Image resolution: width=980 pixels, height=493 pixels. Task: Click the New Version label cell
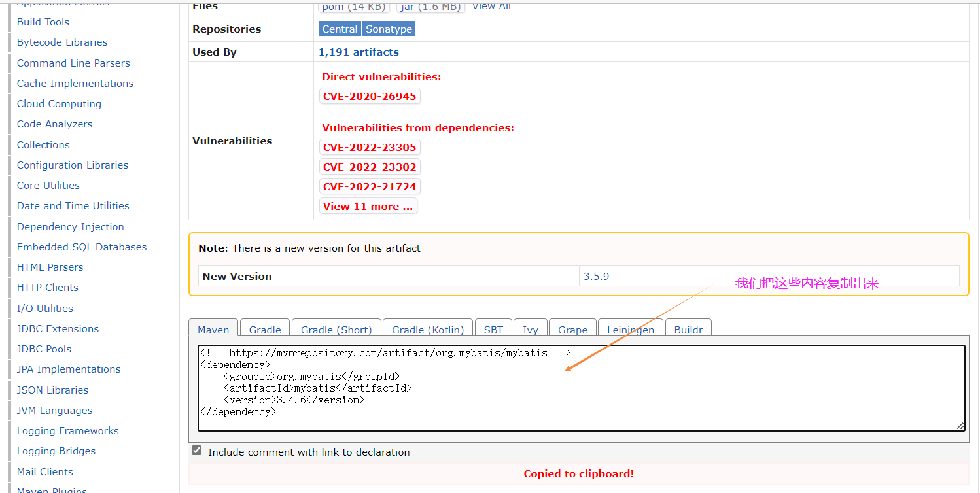(389, 276)
